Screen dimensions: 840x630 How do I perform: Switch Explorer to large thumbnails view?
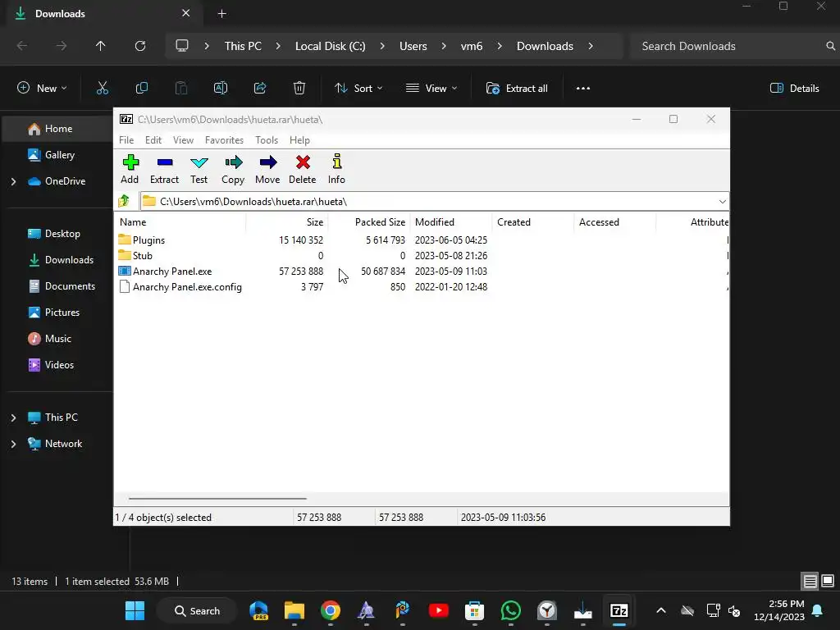click(828, 581)
